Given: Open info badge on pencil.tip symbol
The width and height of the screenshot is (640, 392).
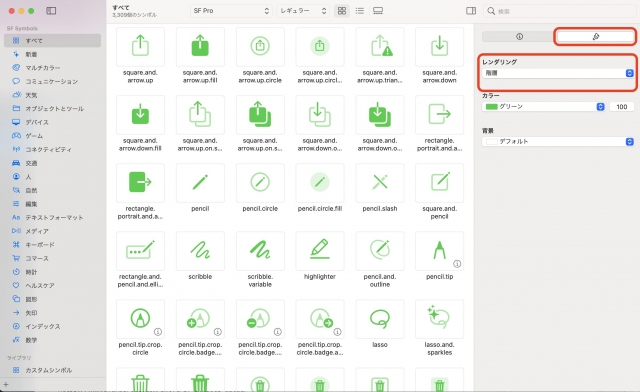Looking at the screenshot, I should click(x=457, y=264).
